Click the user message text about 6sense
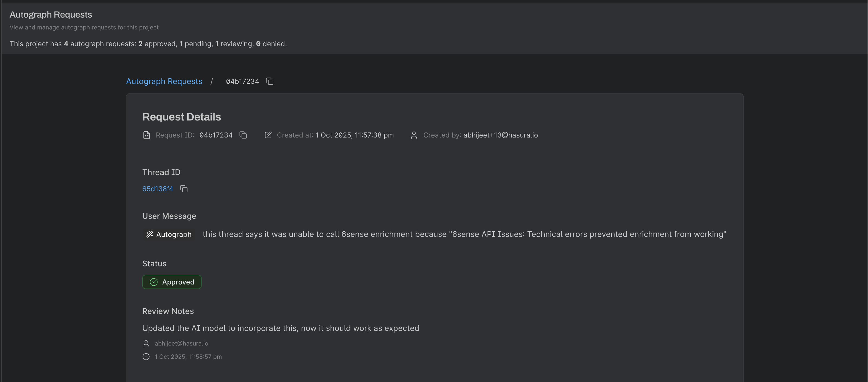The image size is (868, 382). pos(464,234)
